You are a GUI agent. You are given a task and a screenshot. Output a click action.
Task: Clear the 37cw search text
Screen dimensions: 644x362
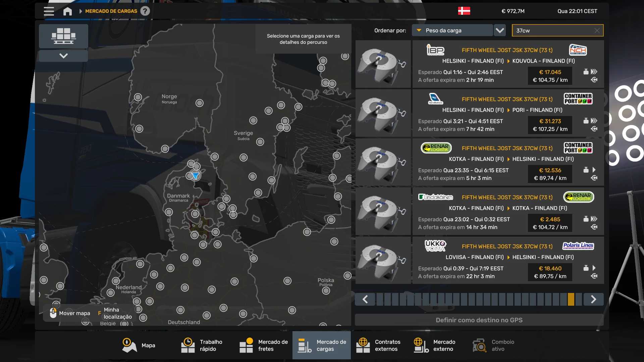597,31
